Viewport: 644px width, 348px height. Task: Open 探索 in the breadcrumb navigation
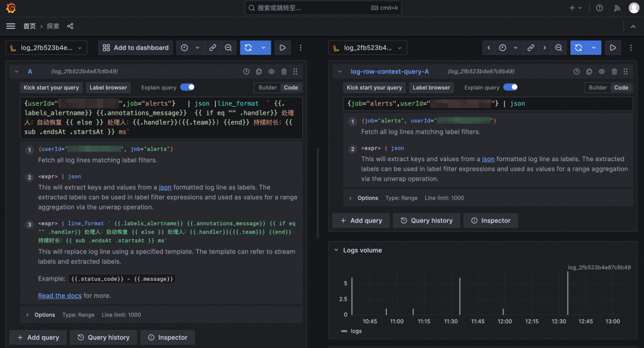tap(52, 26)
